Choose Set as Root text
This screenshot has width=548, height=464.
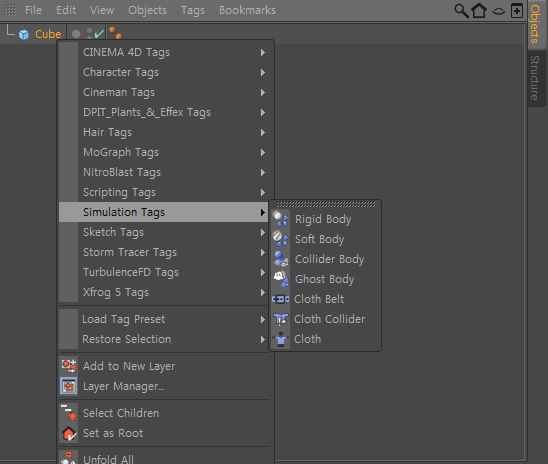tap(113, 433)
